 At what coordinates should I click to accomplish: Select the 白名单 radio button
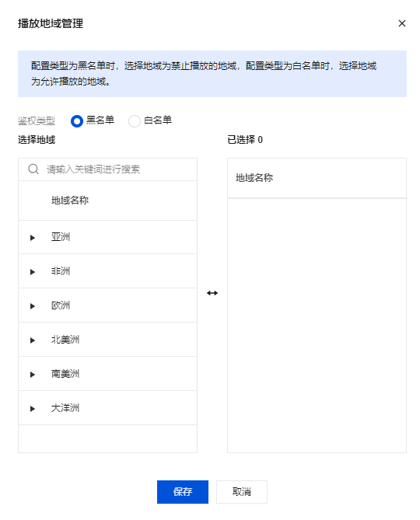coord(135,121)
